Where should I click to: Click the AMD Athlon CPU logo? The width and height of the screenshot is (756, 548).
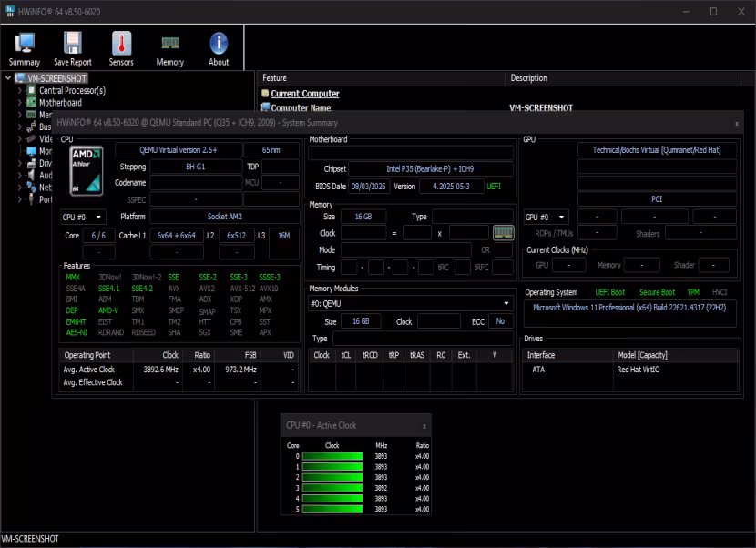(87, 171)
